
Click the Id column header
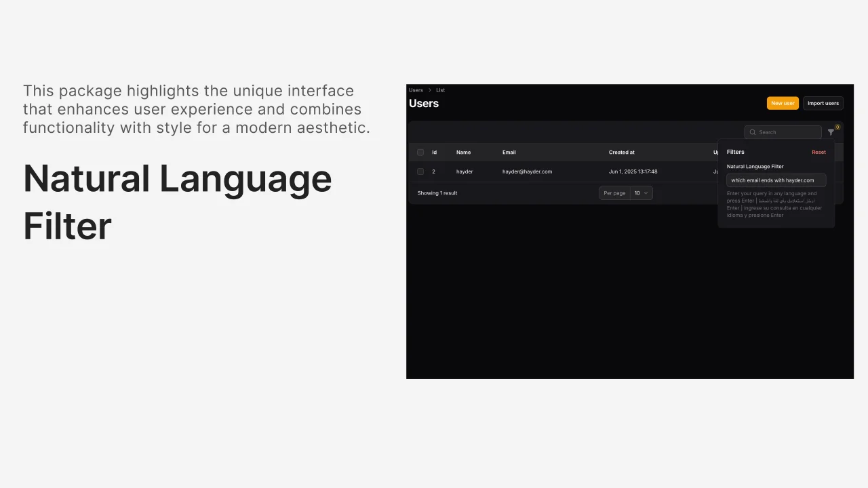point(434,152)
